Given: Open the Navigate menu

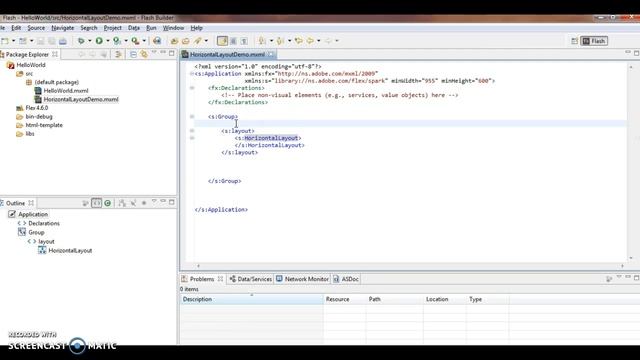Looking at the screenshot, I should [x=62, y=28].
